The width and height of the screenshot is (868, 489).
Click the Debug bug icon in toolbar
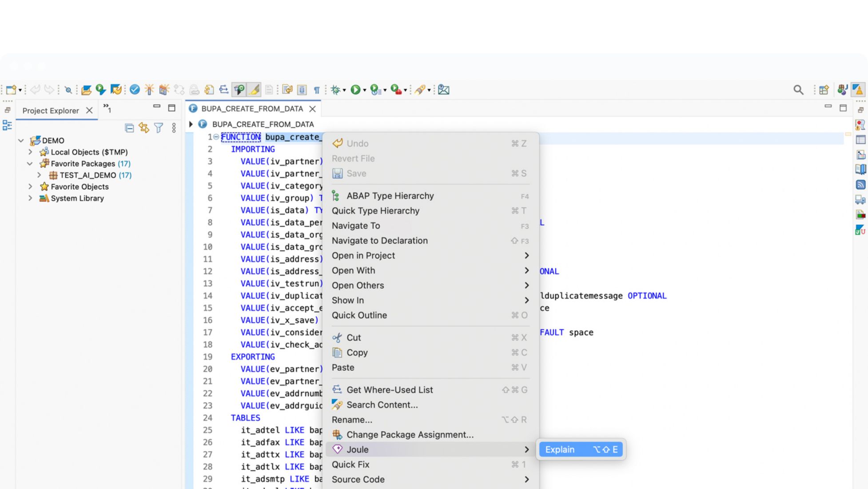[336, 90]
